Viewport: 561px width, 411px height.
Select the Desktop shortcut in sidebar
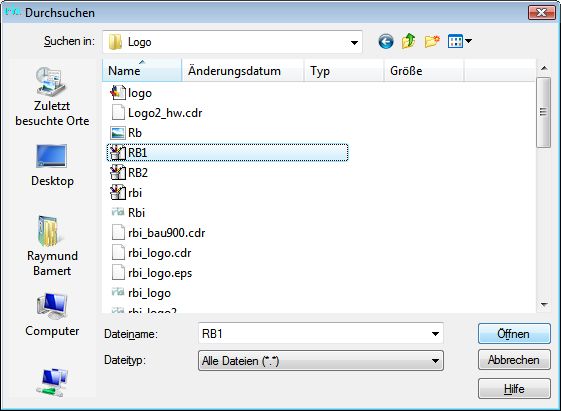[x=52, y=165]
